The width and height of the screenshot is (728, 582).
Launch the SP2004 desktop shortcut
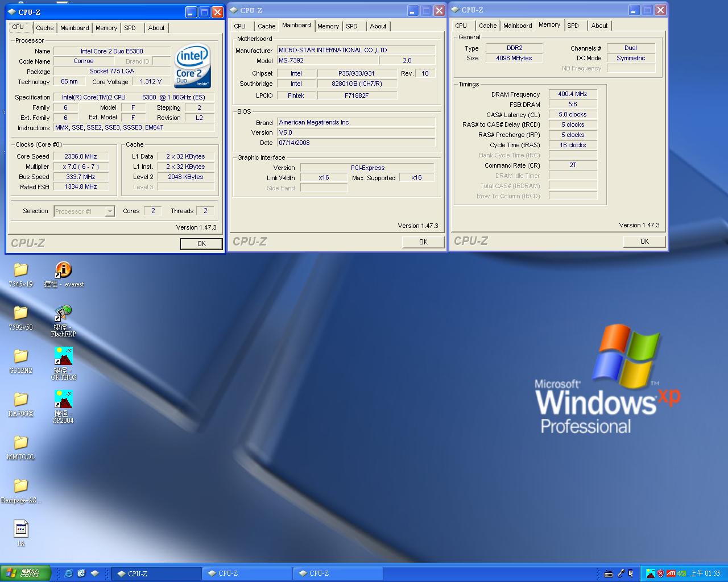63,400
